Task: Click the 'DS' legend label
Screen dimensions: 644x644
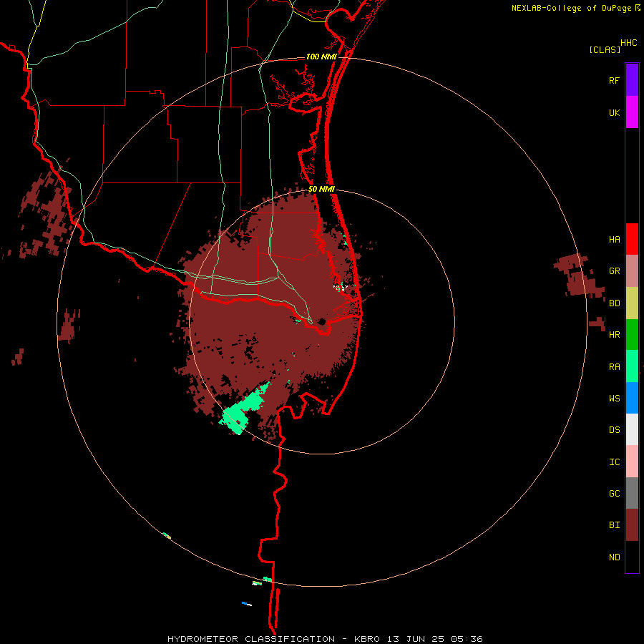Action: (x=615, y=430)
